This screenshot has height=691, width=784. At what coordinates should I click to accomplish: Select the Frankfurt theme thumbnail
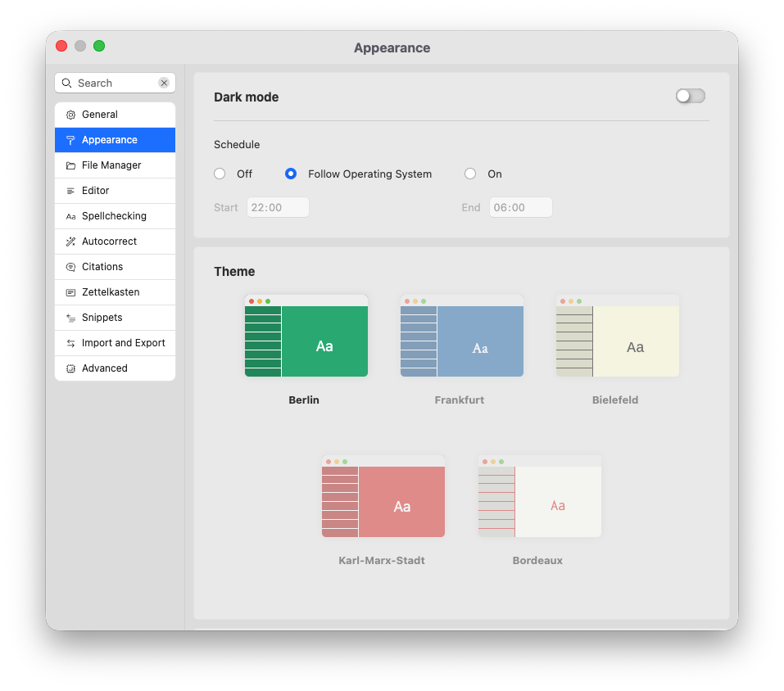pyautogui.click(x=461, y=336)
